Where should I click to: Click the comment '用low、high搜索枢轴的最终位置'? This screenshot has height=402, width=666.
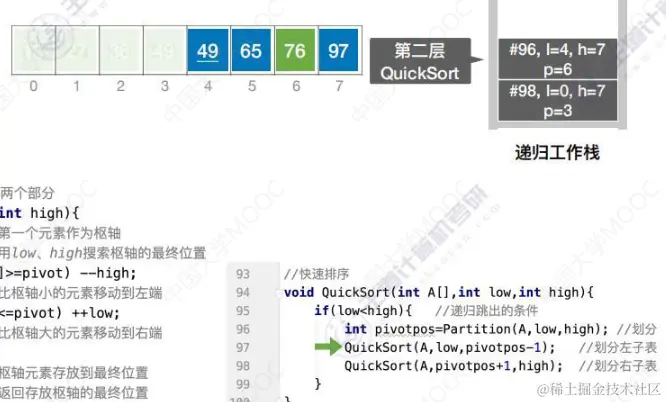click(x=103, y=253)
